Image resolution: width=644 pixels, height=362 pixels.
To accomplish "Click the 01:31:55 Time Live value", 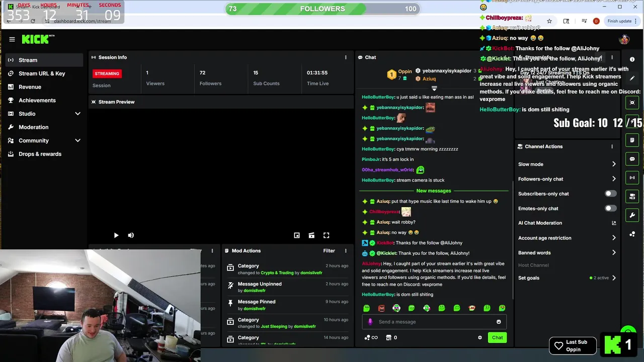I will pos(317,73).
